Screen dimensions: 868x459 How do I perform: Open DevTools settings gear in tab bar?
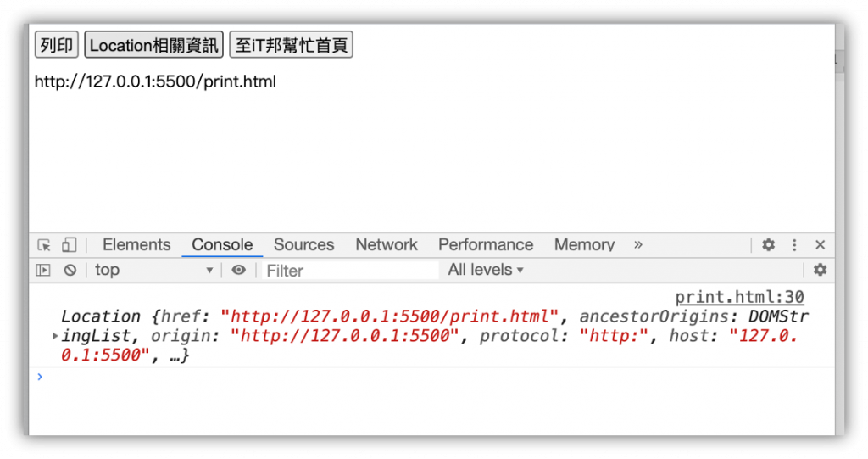coord(768,244)
